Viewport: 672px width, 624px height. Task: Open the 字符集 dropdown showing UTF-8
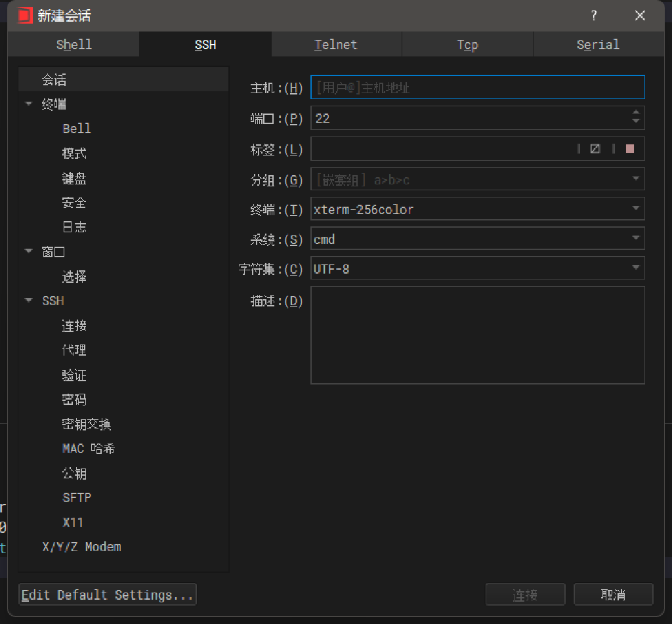[x=635, y=268]
